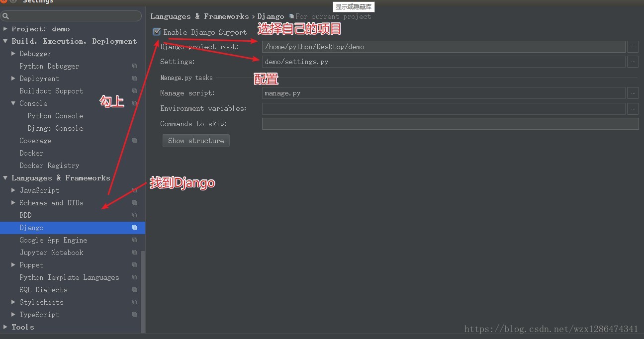Click project-level icon beside TypeScript
The width and height of the screenshot is (644, 339).
[x=134, y=315]
